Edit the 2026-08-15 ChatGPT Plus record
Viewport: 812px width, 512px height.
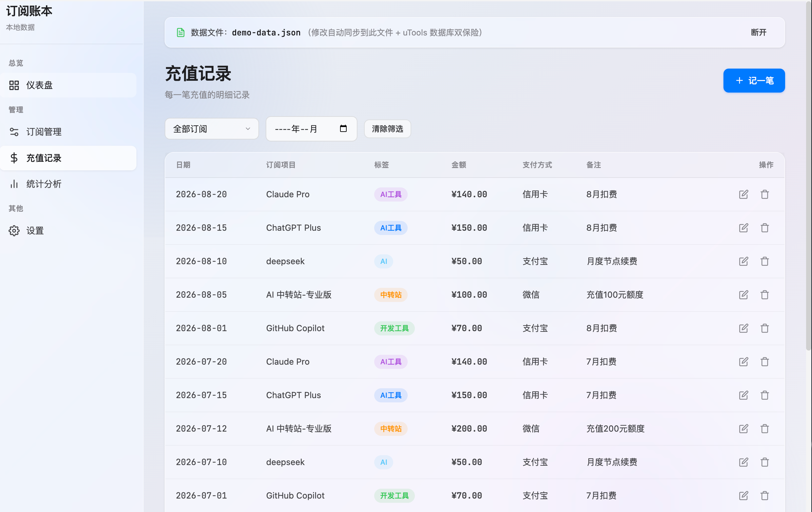[x=743, y=228]
